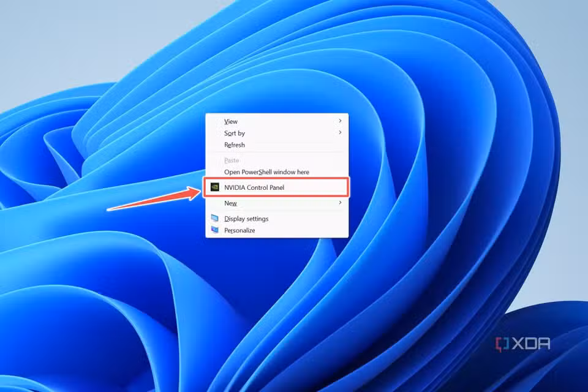Screen dimensions: 588x392
Task: Open the Sort by menu entry
Action: pos(277,133)
